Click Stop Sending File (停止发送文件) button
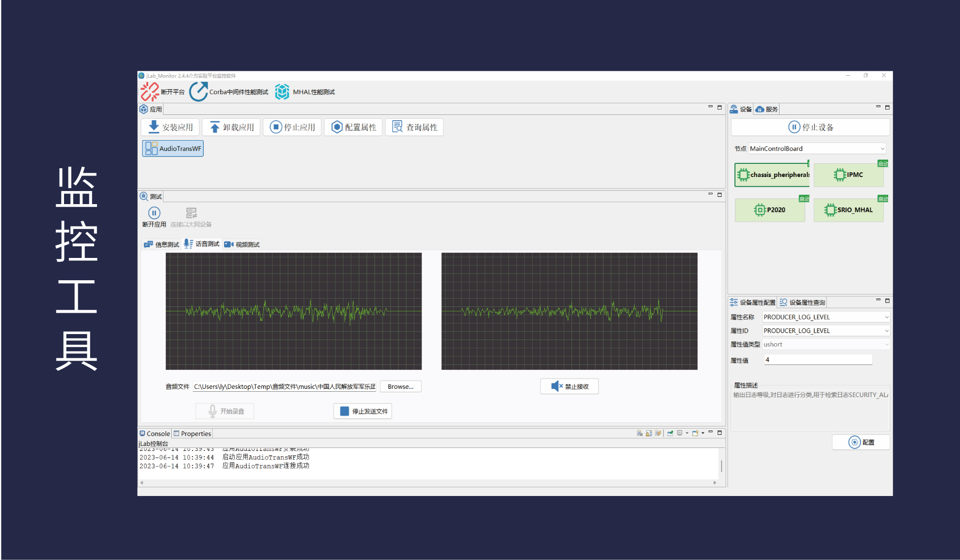This screenshot has height=560, width=960. pos(363,411)
